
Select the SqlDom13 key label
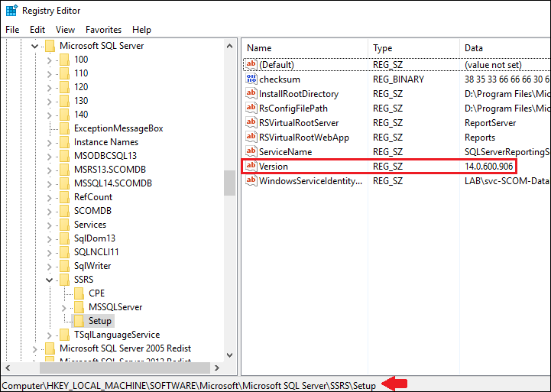(x=95, y=238)
